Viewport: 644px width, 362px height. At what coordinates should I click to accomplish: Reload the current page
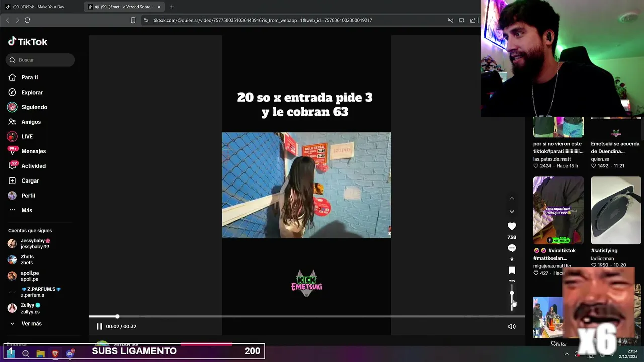tap(27, 20)
